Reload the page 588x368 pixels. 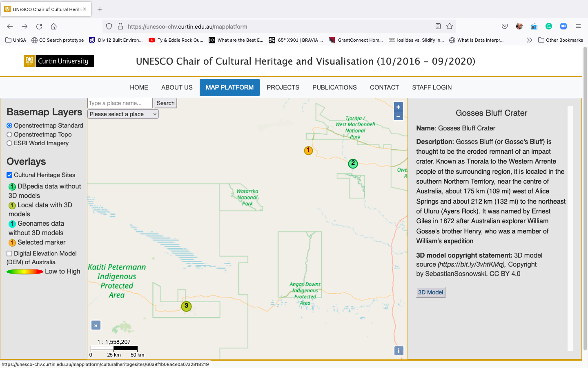tap(39, 27)
